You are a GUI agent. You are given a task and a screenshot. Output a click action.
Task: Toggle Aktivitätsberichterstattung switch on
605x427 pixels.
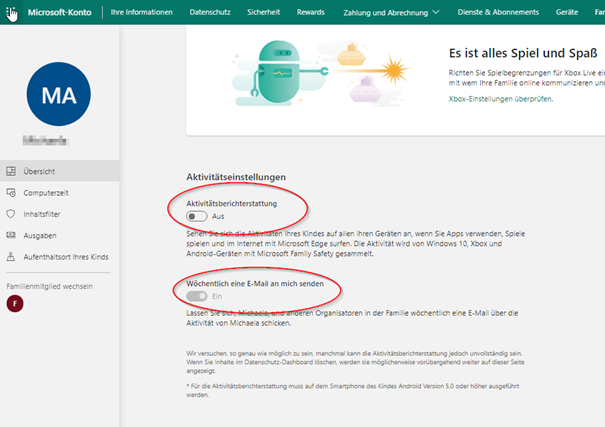tap(196, 216)
